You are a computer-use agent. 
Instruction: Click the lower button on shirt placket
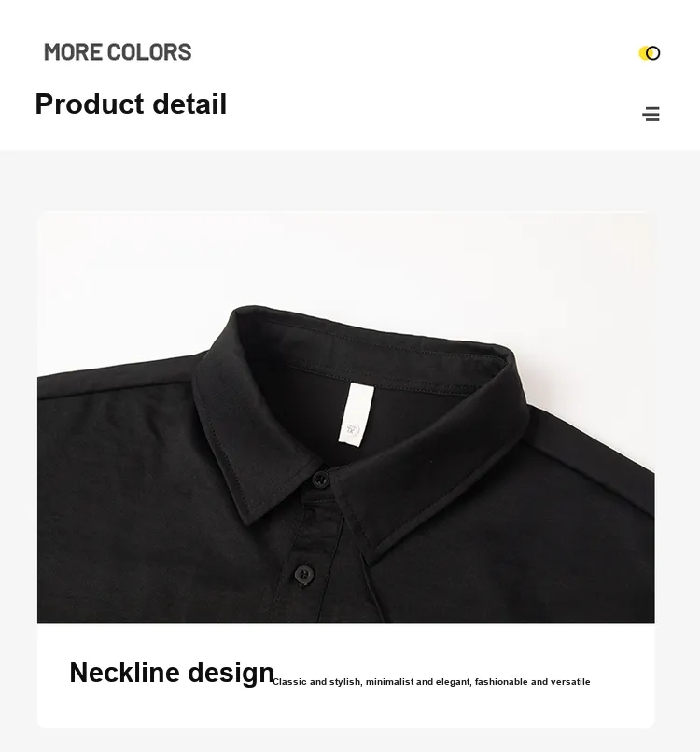(303, 574)
